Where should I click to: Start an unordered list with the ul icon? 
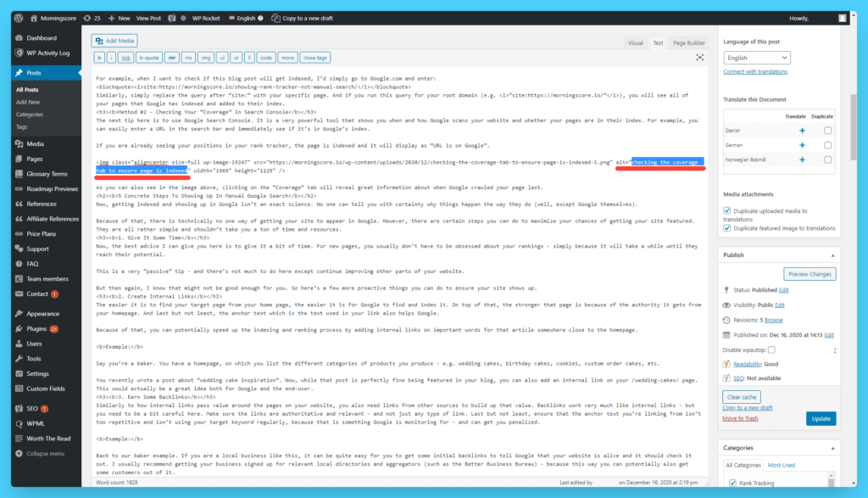222,57
